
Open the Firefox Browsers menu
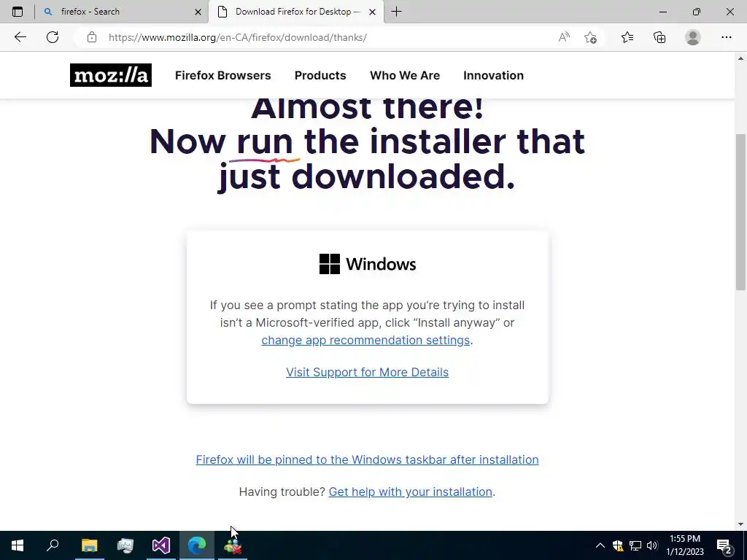coord(223,75)
